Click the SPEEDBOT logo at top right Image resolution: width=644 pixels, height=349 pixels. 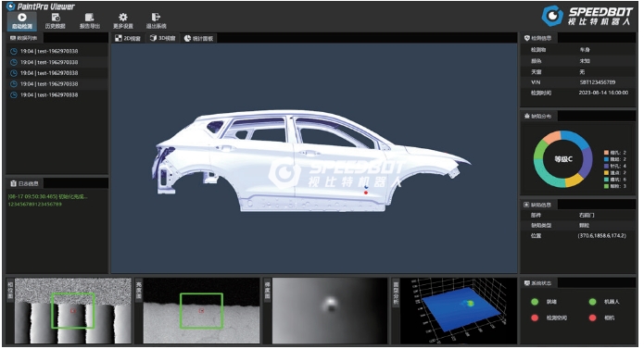(x=587, y=16)
